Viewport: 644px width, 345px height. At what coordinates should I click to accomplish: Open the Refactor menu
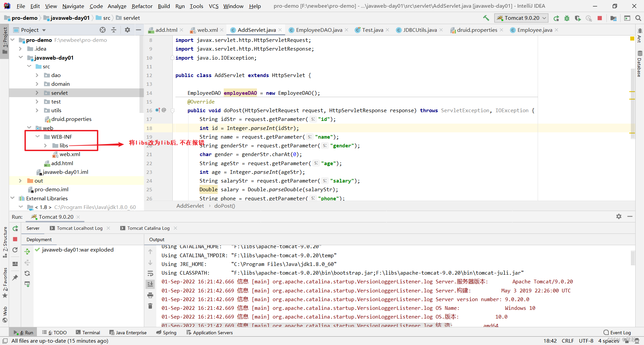coord(142,6)
